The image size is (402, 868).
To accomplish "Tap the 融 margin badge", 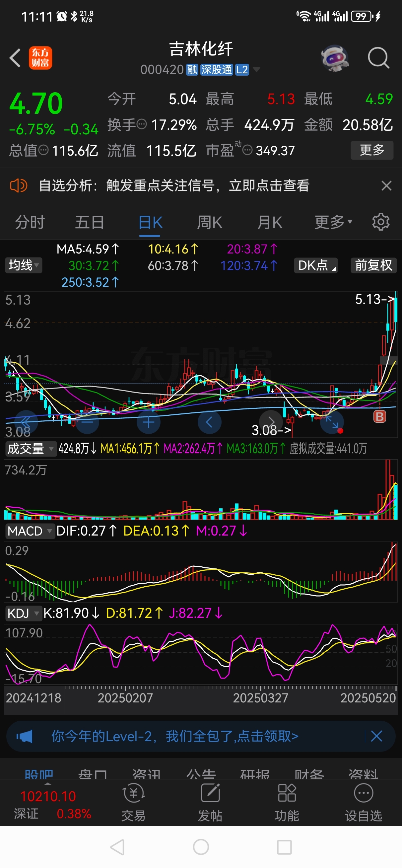I will (192, 70).
